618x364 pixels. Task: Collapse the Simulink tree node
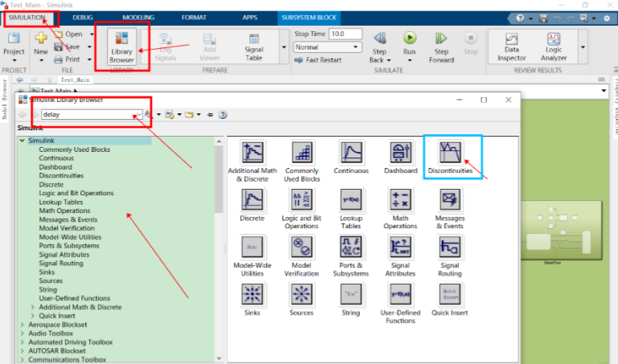(22, 141)
